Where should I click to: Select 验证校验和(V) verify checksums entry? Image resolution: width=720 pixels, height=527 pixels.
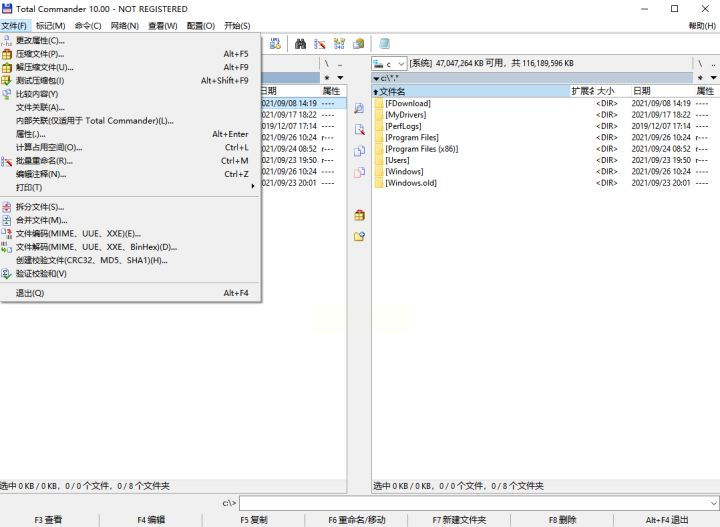coord(131,274)
